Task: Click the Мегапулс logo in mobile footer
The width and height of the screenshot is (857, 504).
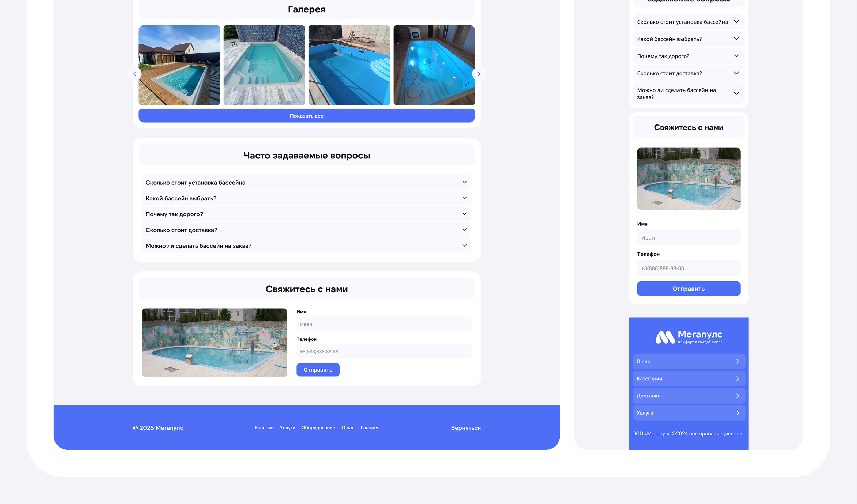Action: click(689, 337)
